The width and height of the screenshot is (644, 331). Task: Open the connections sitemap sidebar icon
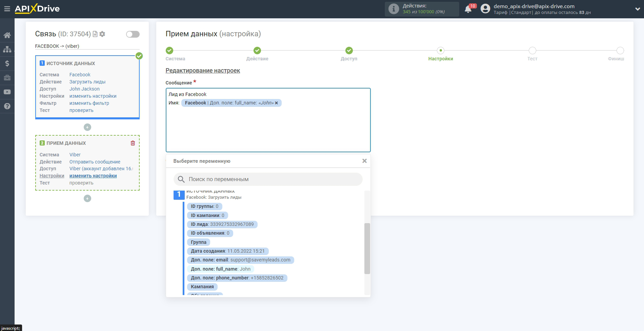[7, 49]
